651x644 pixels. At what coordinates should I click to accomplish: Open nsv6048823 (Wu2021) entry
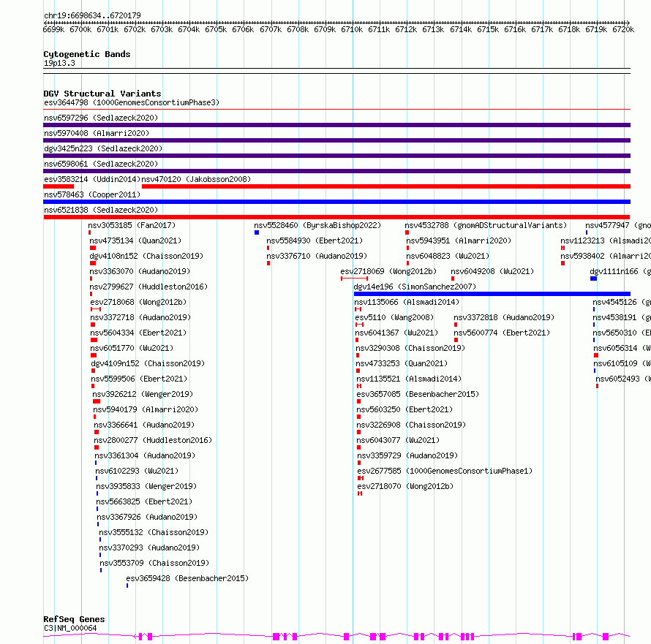pos(448,256)
